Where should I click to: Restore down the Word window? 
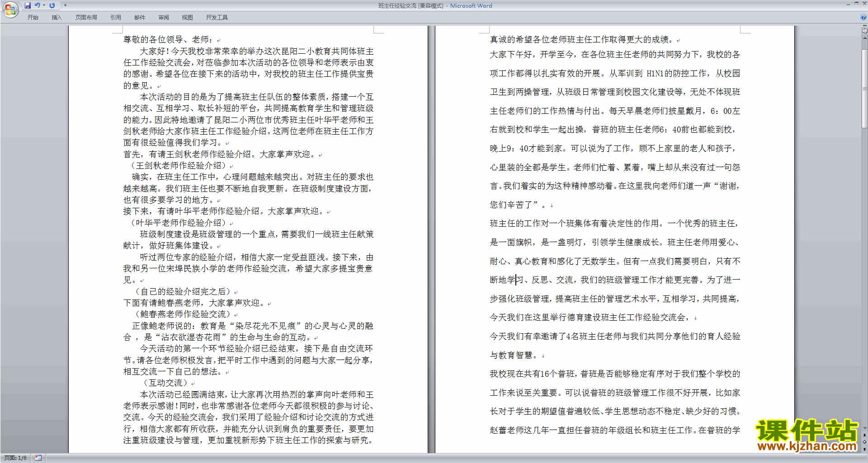click(856, 4)
